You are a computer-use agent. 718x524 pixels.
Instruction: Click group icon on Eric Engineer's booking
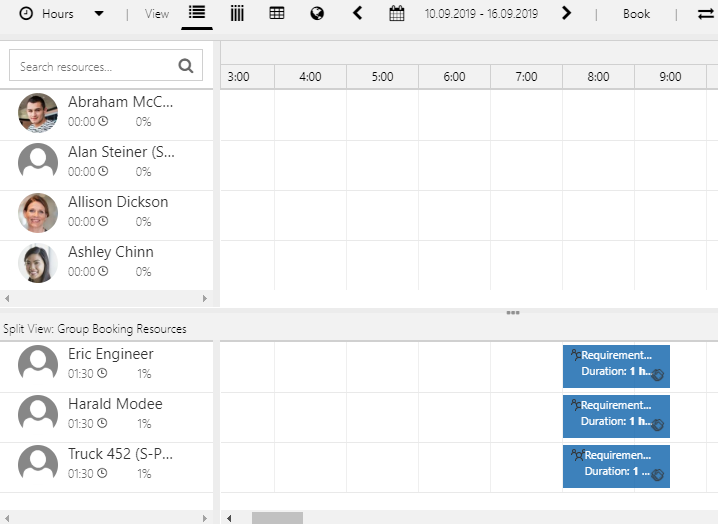576,354
